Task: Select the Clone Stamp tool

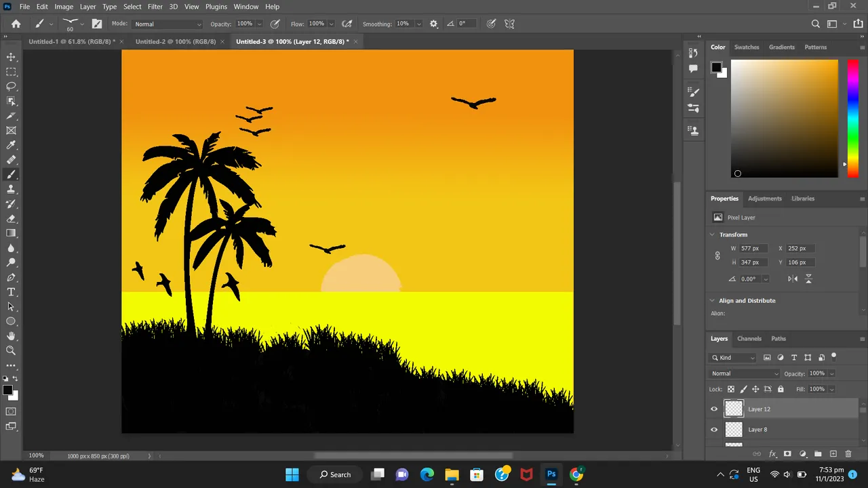Action: pos(11,189)
